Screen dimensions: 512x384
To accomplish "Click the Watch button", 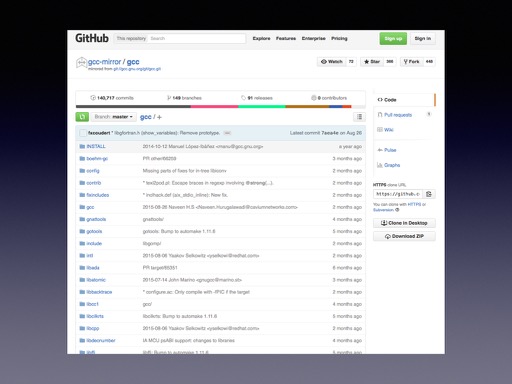I will pyautogui.click(x=332, y=62).
